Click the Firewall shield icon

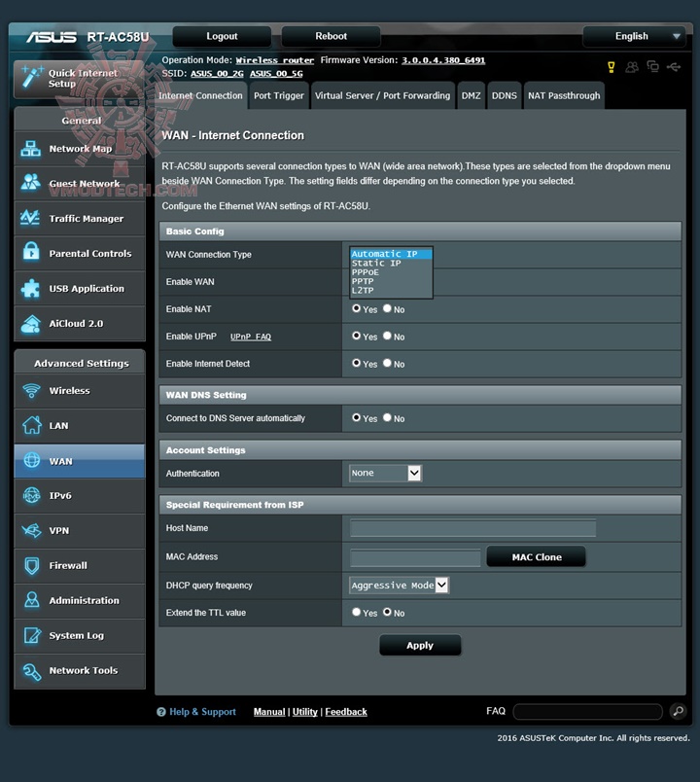[x=32, y=565]
